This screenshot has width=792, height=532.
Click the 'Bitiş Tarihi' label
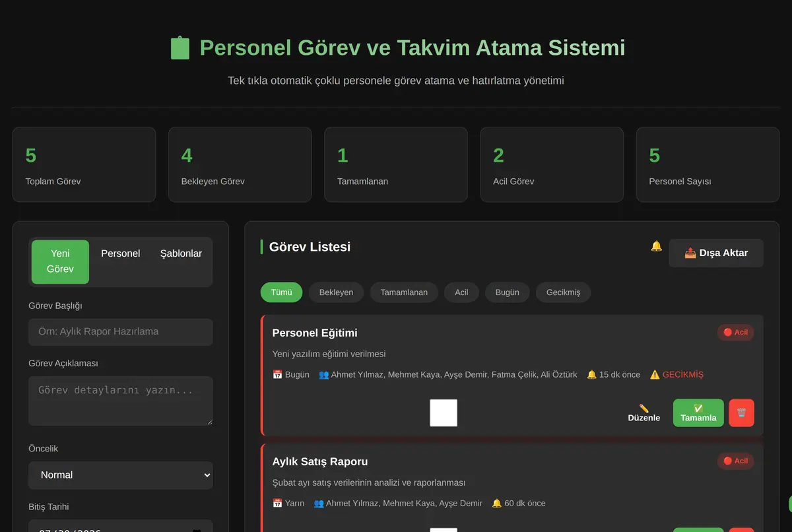(49, 507)
